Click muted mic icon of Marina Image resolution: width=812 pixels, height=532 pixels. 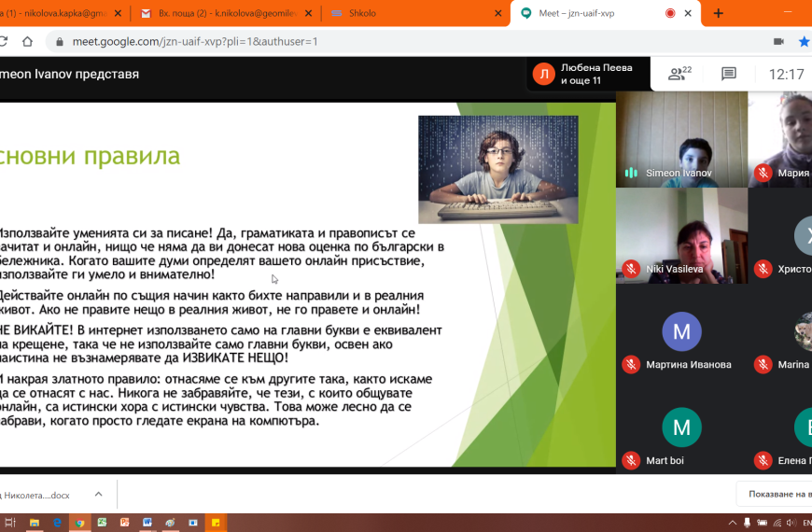tap(763, 365)
